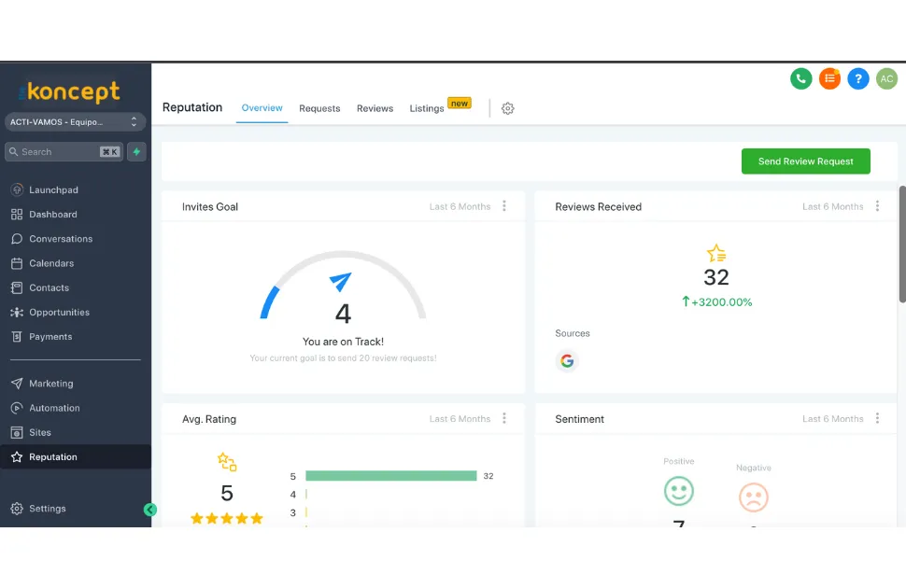Screen dimensions: 906x588
Task: Open Invites Goal three-dot menu
Action: 504,206
